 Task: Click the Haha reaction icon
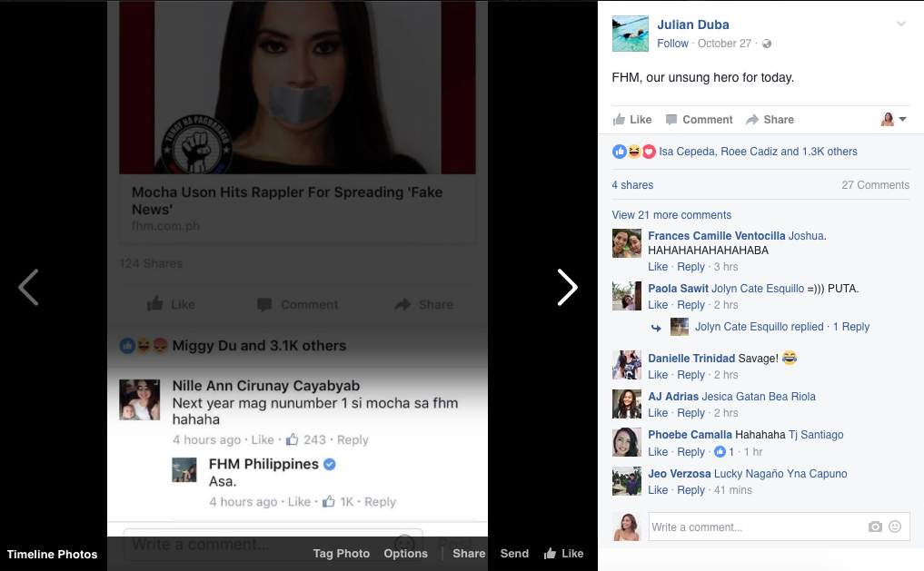[634, 152]
